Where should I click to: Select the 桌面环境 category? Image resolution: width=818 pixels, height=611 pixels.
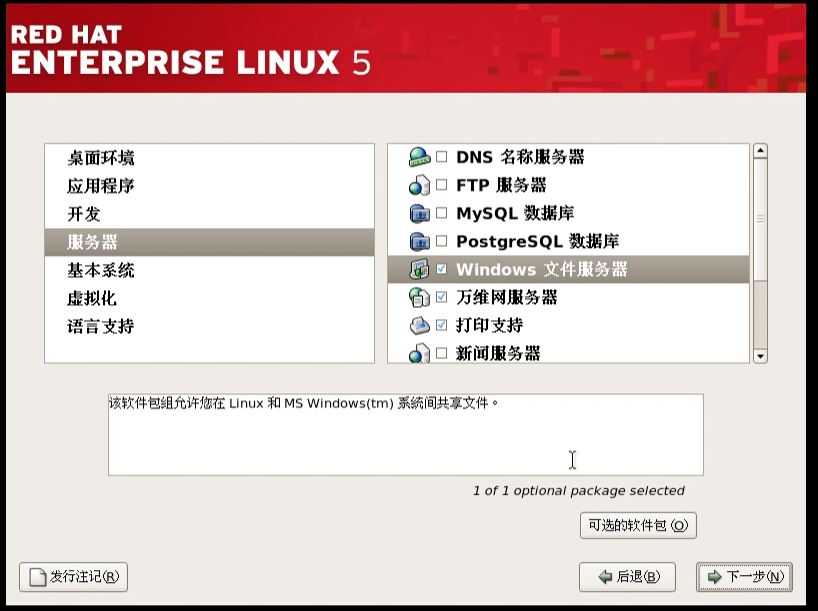210,158
